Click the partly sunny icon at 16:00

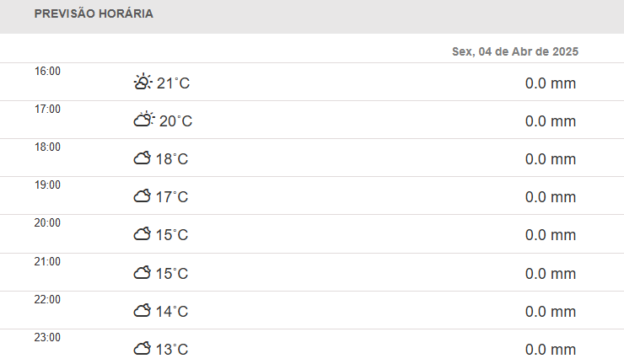click(143, 82)
